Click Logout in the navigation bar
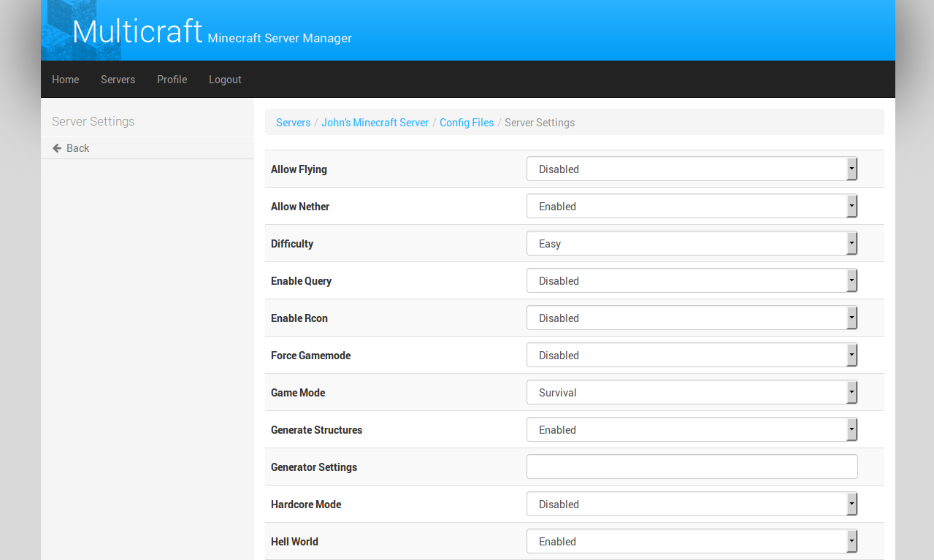The height and width of the screenshot is (560, 934). [x=225, y=80]
